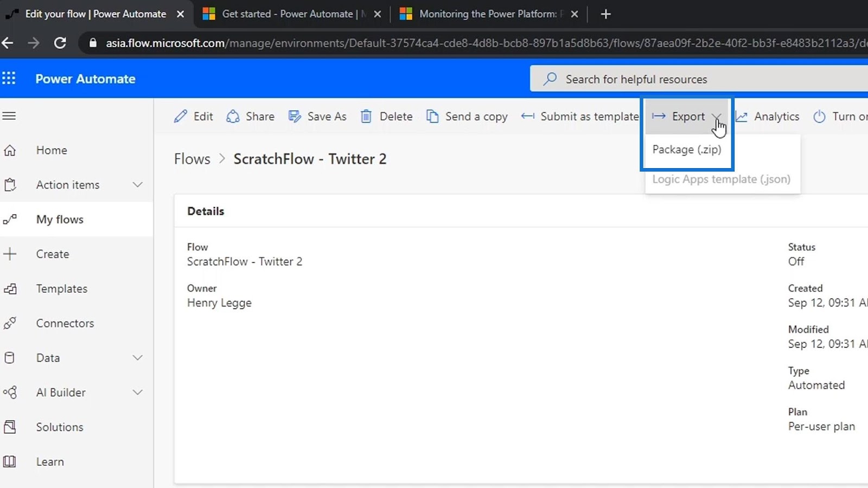The image size is (868, 488).
Task: Click the Type value Automated
Action: click(816, 385)
